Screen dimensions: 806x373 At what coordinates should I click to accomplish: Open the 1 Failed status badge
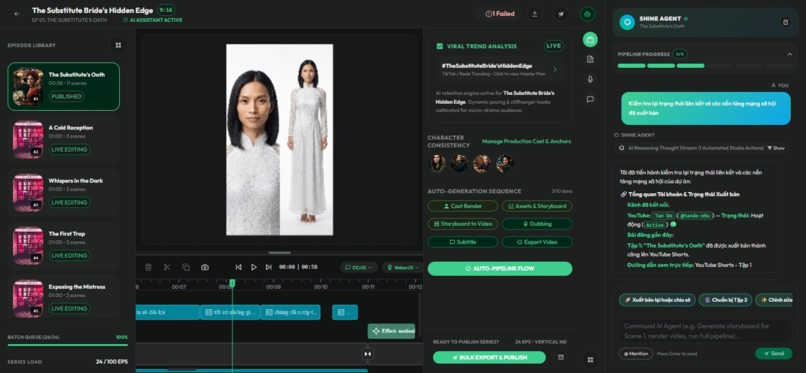tap(500, 14)
